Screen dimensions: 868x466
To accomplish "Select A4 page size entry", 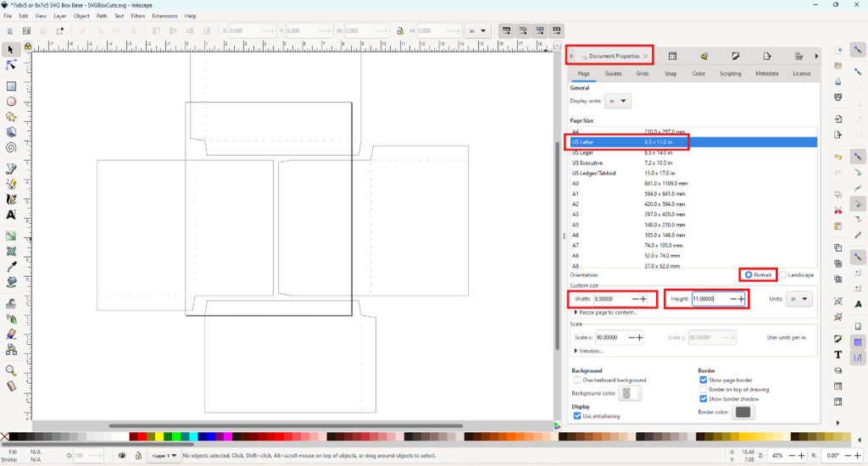I will pyautogui.click(x=576, y=131).
